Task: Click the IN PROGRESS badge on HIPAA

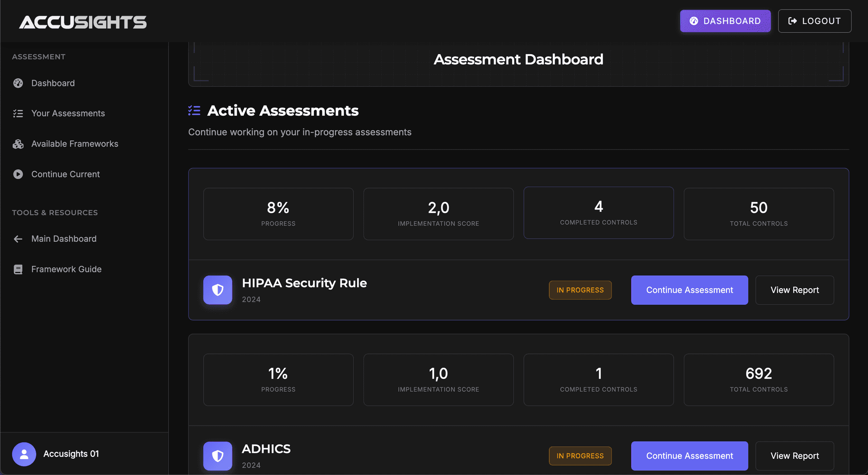Action: click(x=580, y=290)
